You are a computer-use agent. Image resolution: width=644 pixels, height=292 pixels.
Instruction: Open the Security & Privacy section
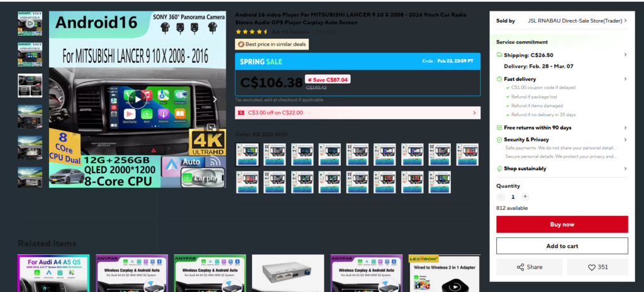(625, 139)
